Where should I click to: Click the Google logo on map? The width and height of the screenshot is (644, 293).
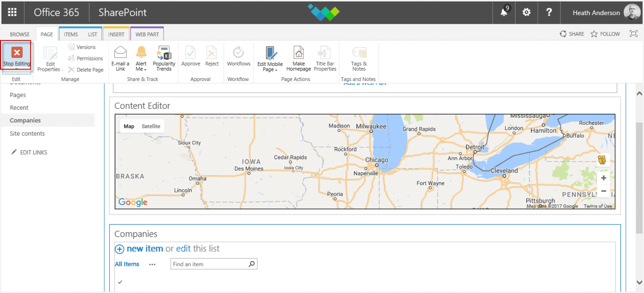point(133,202)
